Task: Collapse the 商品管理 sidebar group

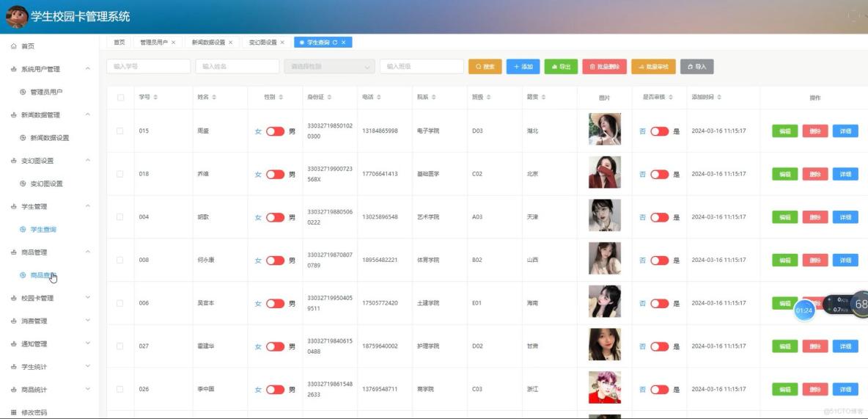Action: pyautogui.click(x=87, y=252)
